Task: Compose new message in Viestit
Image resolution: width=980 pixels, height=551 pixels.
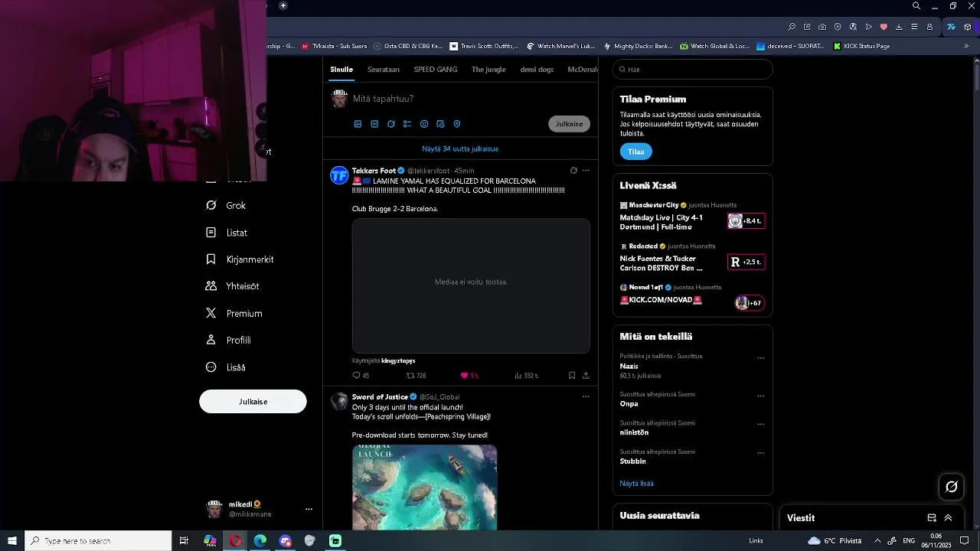Action: (x=932, y=518)
